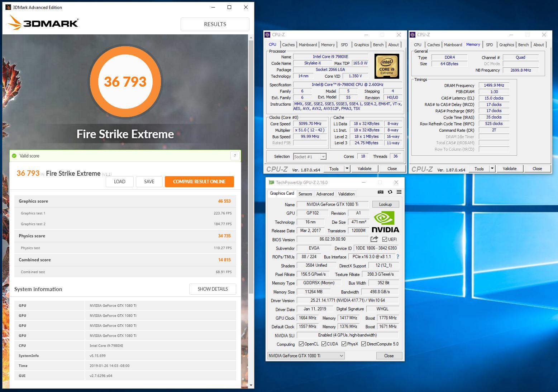The image size is (558, 392).
Task: Click the valid score green checkmark
Action: coord(14,156)
